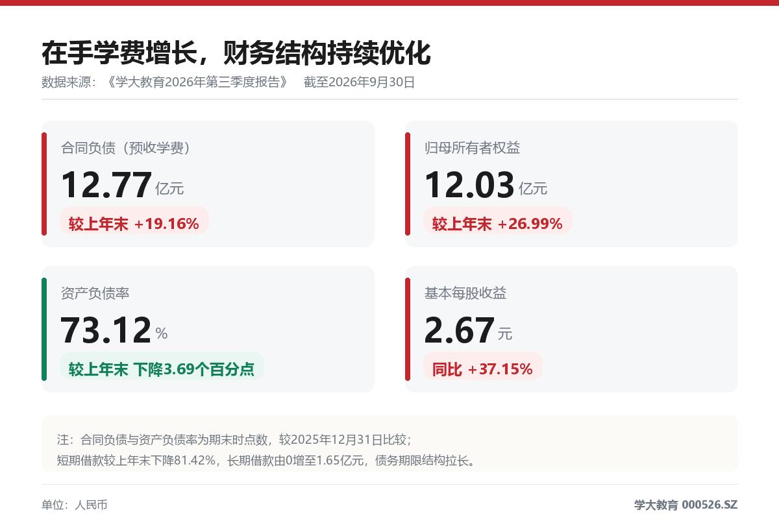Click the note line starting 注：合同负债与资产负债率
The image size is (779, 532).
point(234,440)
